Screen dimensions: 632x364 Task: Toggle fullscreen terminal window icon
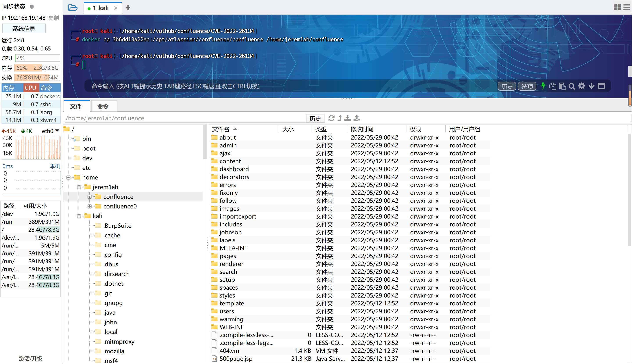tap(601, 86)
